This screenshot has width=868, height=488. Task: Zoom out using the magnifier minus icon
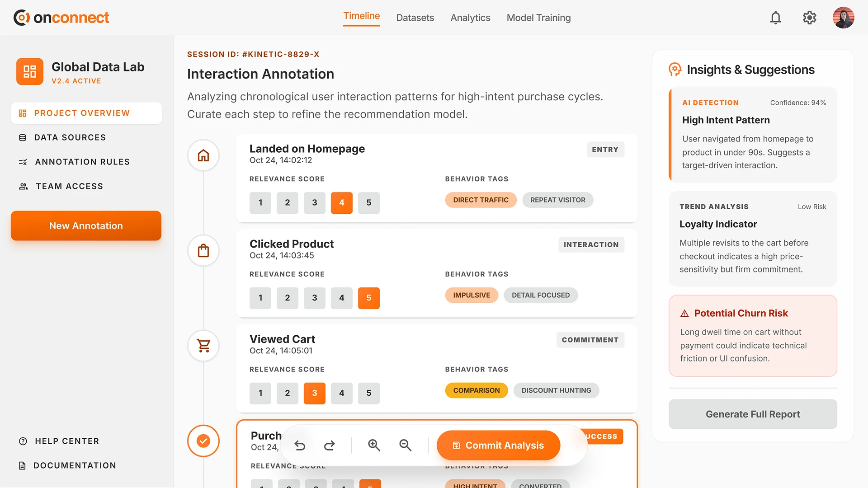tap(405, 446)
